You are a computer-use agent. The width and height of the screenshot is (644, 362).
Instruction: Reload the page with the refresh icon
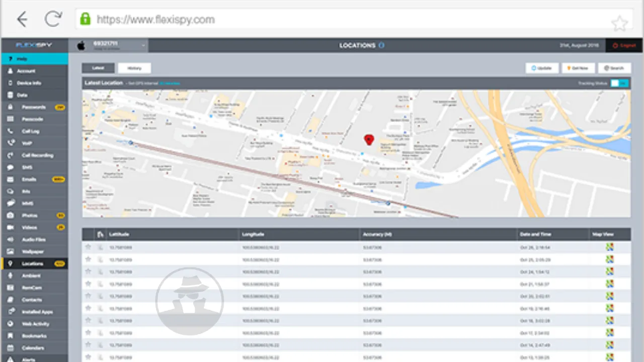tap(52, 20)
